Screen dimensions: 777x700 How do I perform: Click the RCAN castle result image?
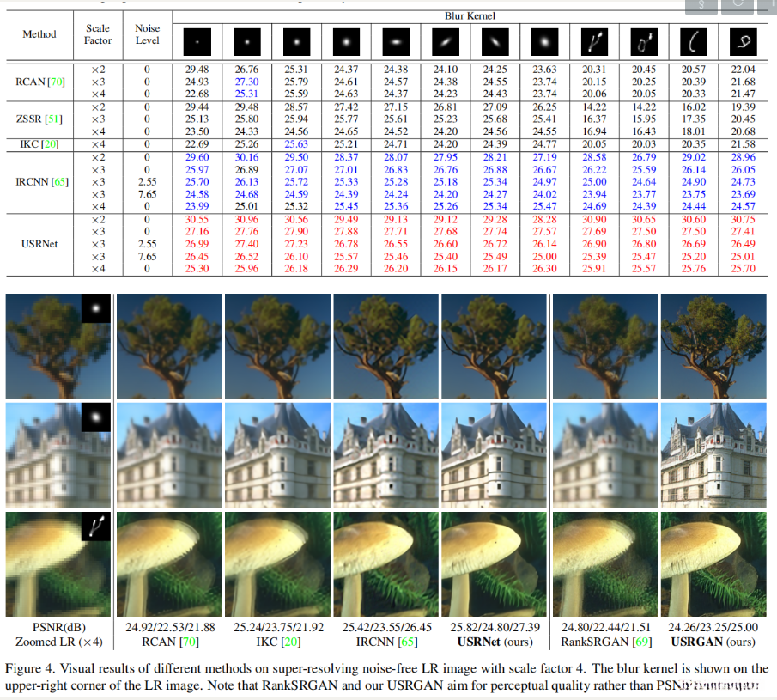click(169, 455)
